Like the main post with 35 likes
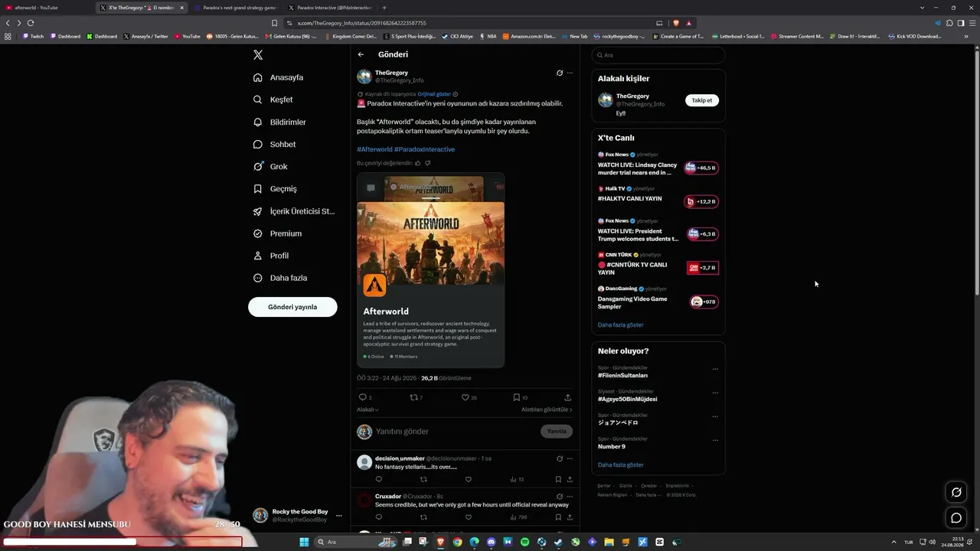980x551 pixels. pos(465,397)
